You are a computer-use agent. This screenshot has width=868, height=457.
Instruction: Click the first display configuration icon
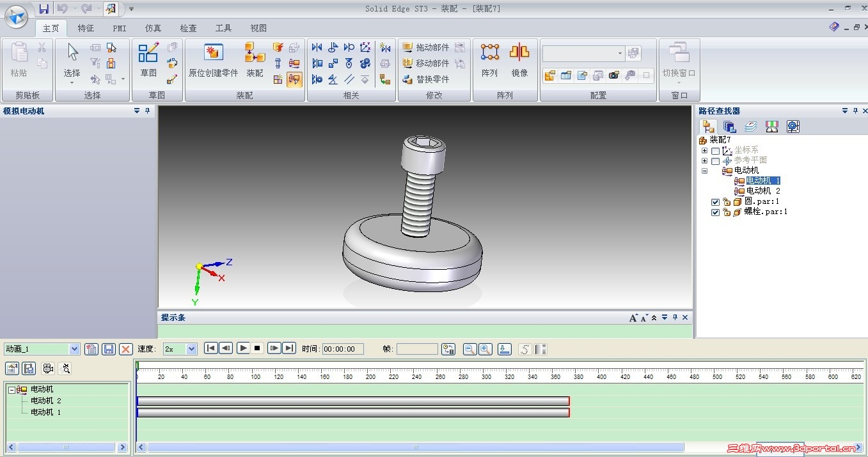click(550, 75)
